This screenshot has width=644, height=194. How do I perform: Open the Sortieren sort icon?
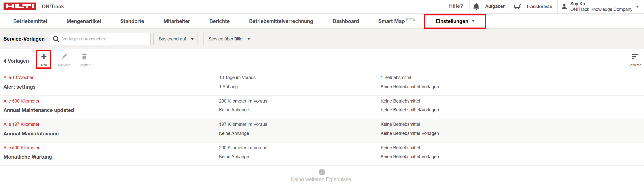click(634, 57)
